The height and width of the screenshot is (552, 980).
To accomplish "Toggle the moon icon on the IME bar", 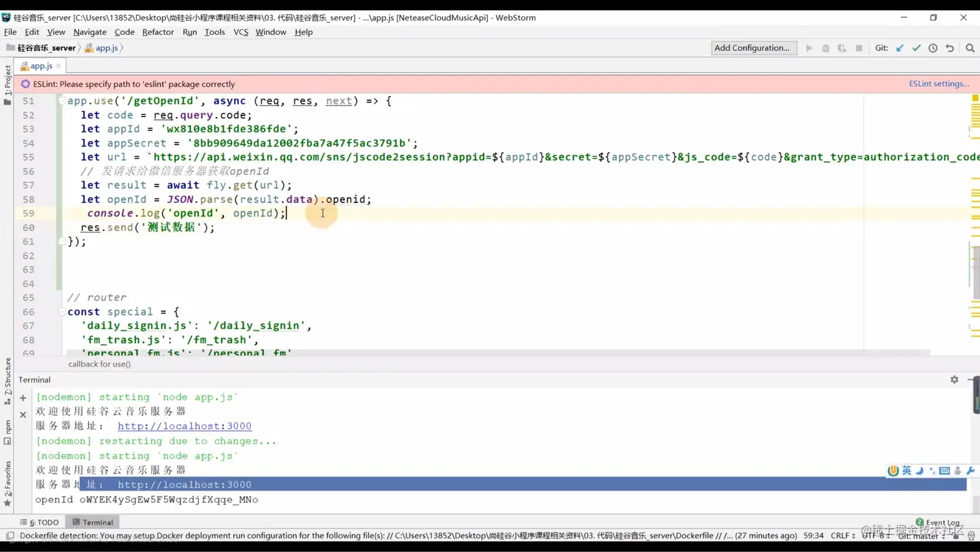I will [920, 470].
